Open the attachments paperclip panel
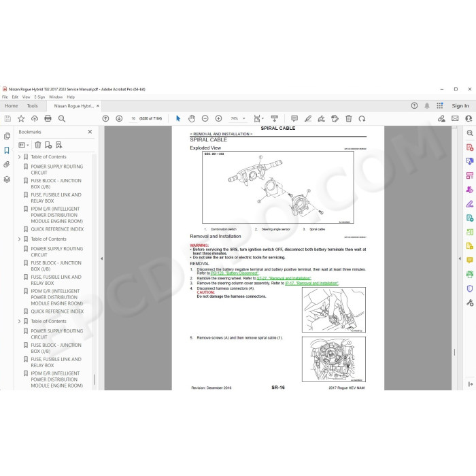The image size is (476, 476). (7, 165)
